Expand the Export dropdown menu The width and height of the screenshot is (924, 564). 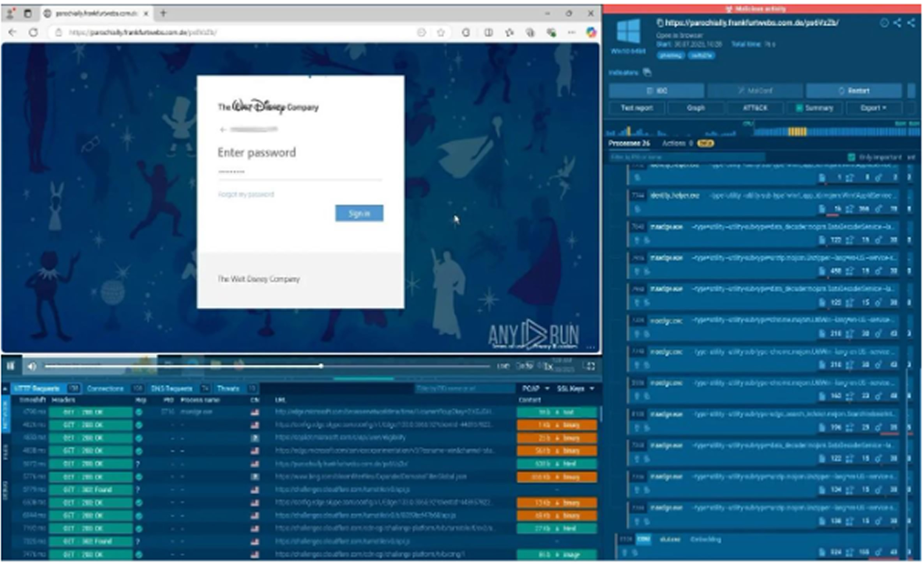coord(873,108)
